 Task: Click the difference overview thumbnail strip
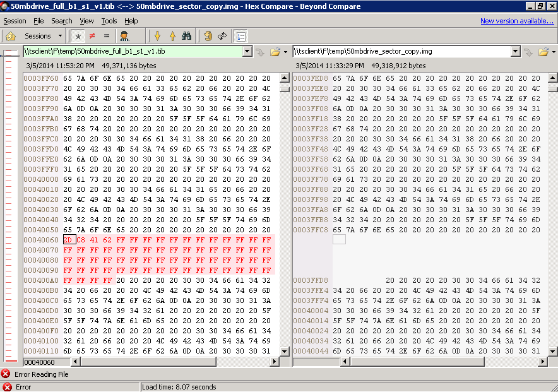tap(10, 206)
